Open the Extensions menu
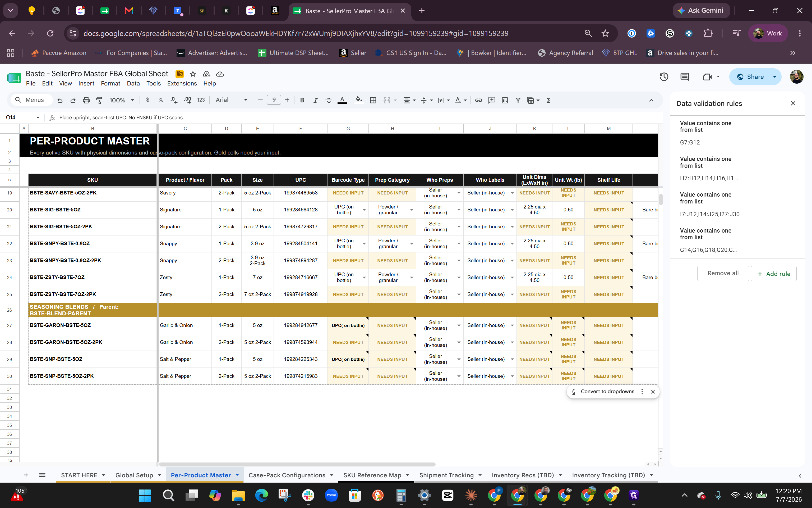The image size is (812, 508). [182, 84]
